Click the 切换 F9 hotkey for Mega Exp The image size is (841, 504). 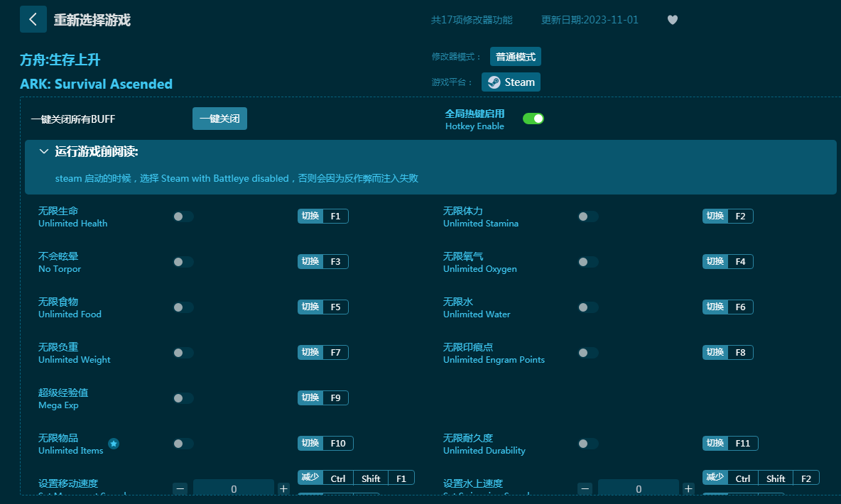322,398
